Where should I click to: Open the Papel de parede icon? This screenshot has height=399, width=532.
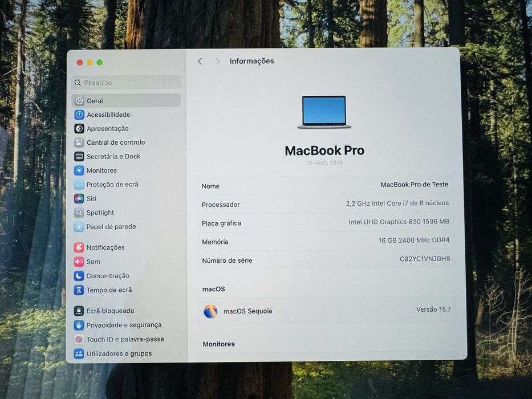tap(79, 227)
